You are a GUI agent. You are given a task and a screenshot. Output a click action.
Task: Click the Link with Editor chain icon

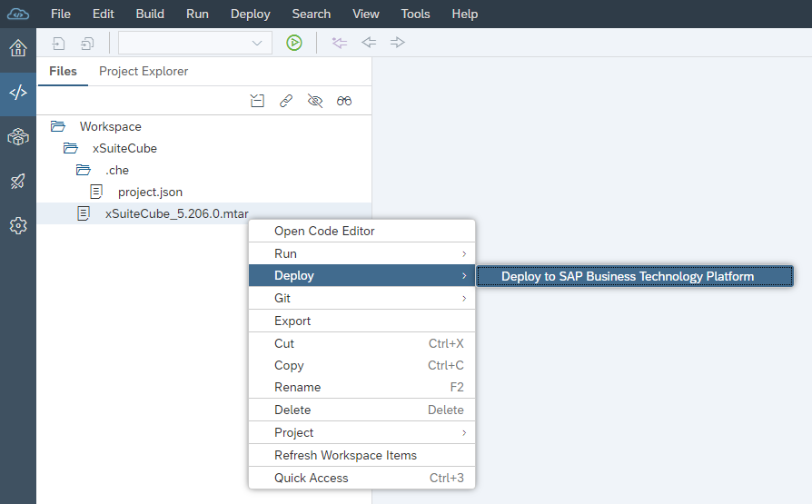286,101
